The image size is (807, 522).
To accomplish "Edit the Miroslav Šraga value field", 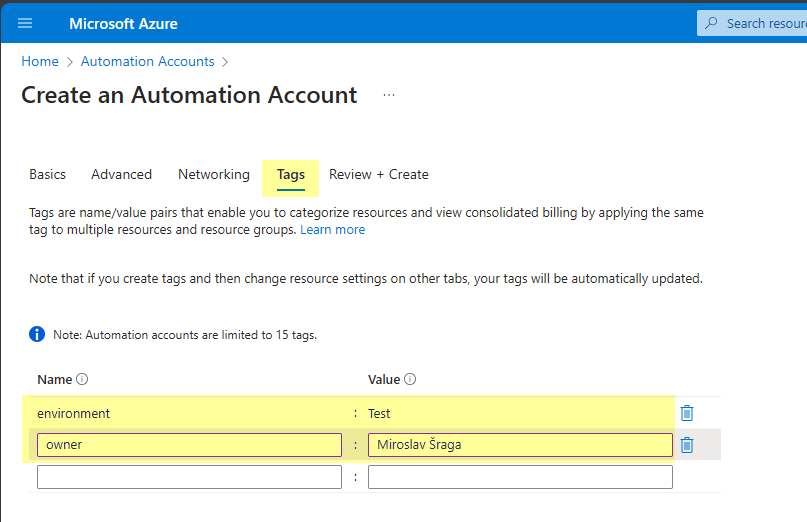I will coord(520,445).
